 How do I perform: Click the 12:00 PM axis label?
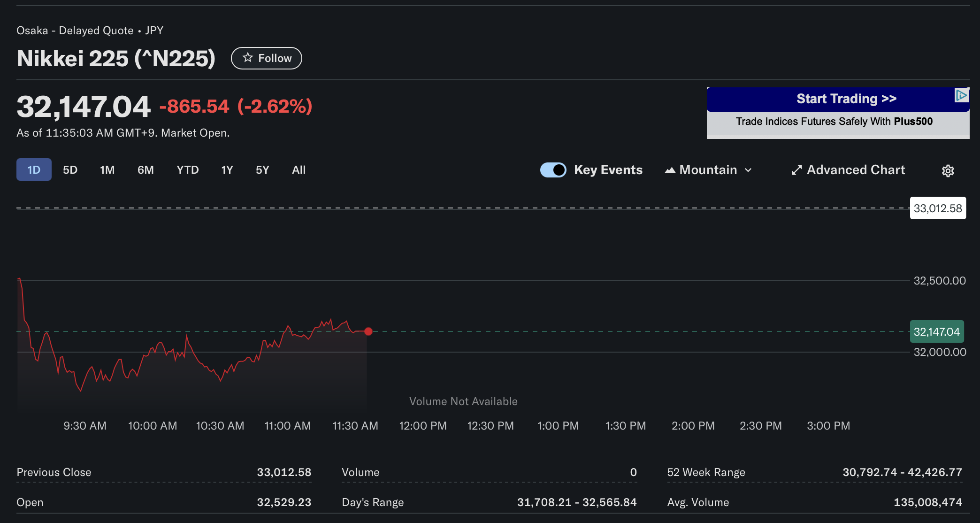click(423, 426)
